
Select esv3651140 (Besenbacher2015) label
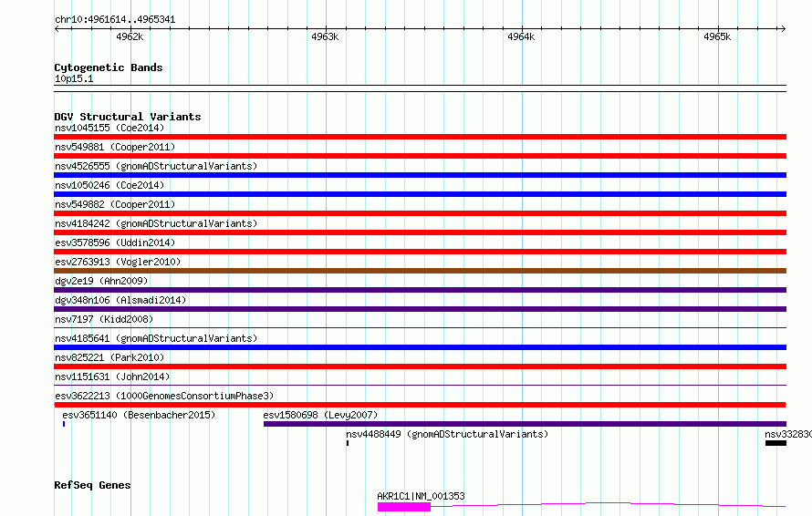coord(139,415)
